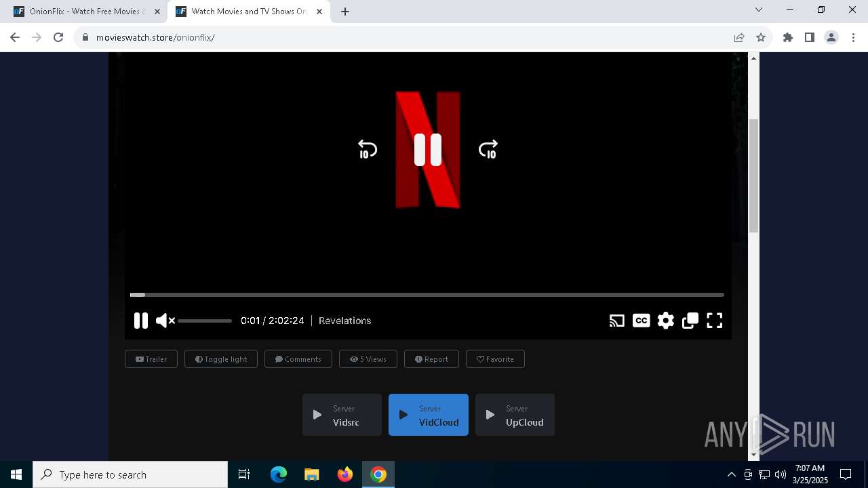This screenshot has height=488, width=868.
Task: Open Chrome three-dot menu
Action: pyautogui.click(x=853, y=37)
